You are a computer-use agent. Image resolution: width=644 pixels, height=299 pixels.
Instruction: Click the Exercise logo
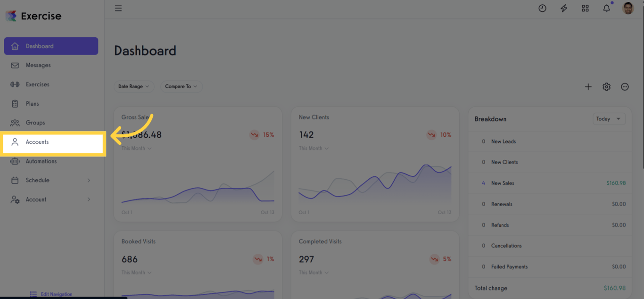pyautogui.click(x=33, y=16)
